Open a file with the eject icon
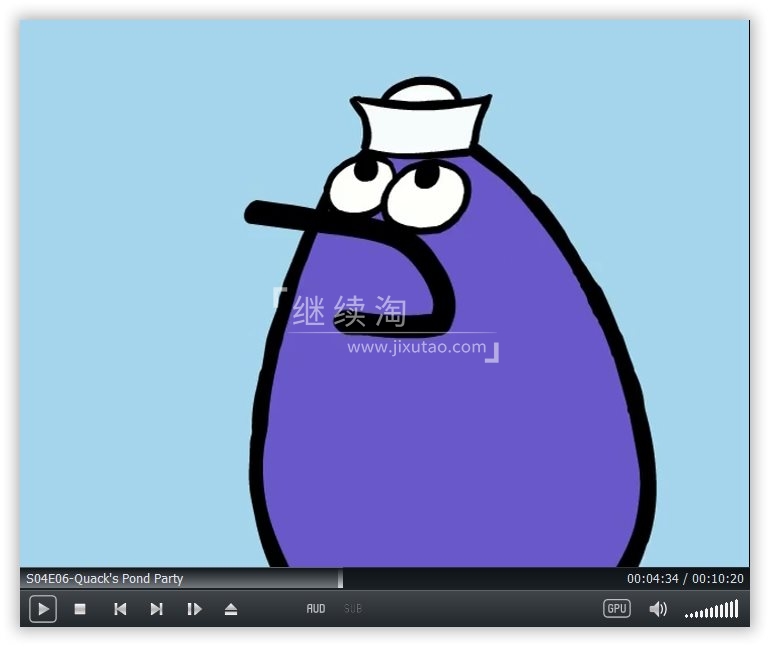770x647 pixels. point(231,609)
